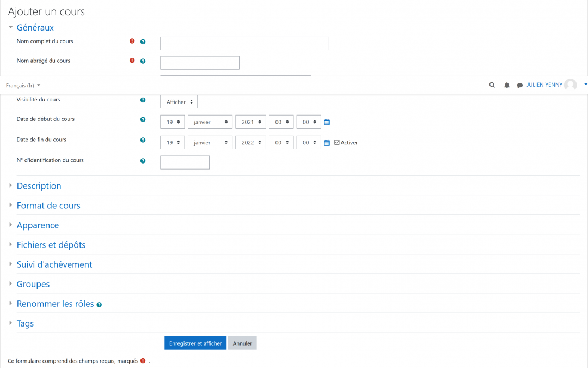Open start date hour dropdown

281,122
